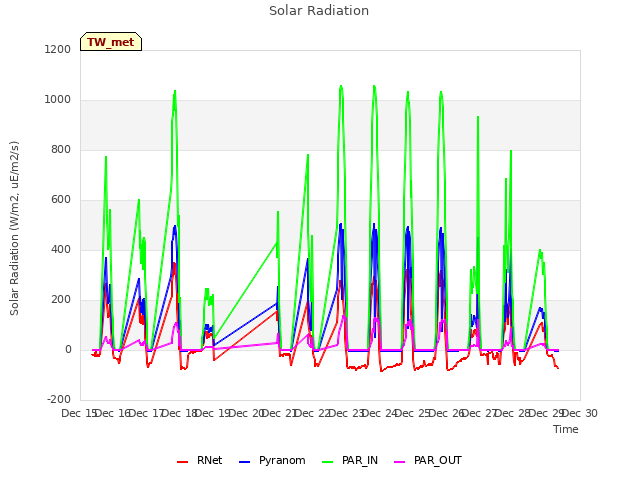
Task: Toggle the RNet legend entry
Action: coord(199,460)
